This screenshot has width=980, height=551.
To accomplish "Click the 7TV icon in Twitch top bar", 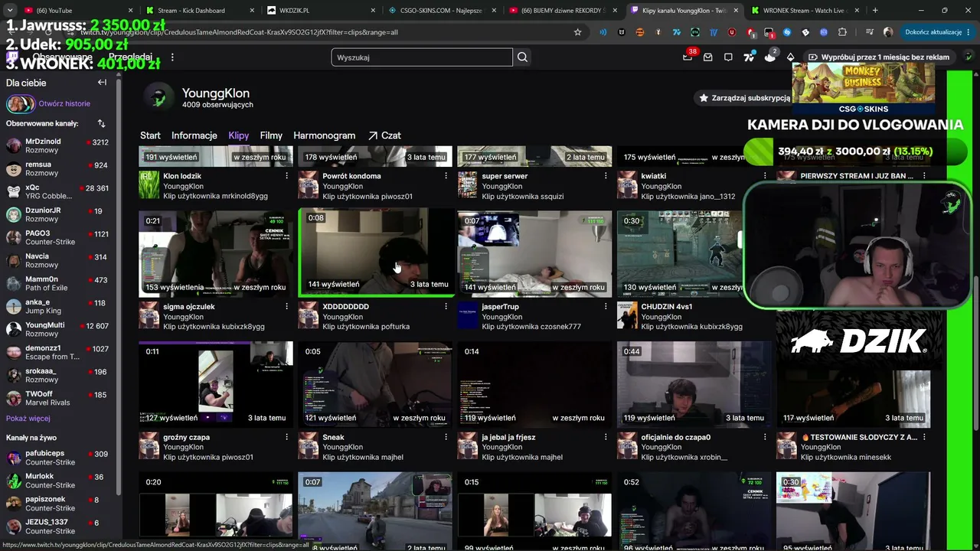I will tap(749, 57).
